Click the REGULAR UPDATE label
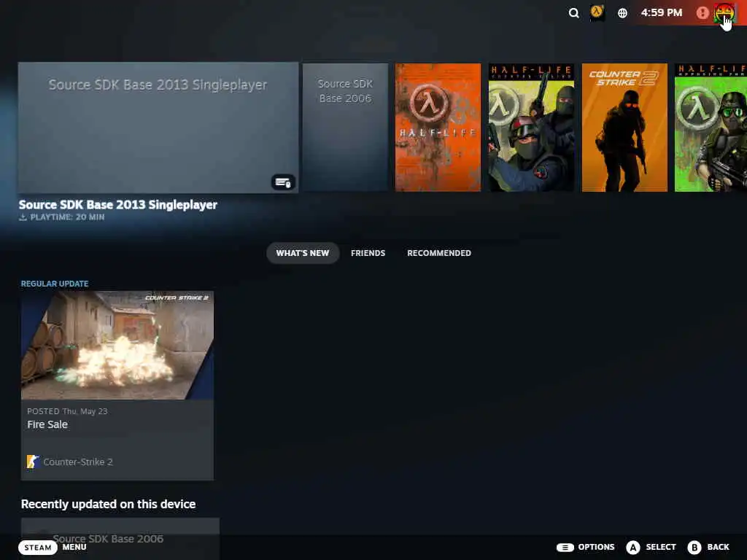The width and height of the screenshot is (747, 560). tap(54, 284)
